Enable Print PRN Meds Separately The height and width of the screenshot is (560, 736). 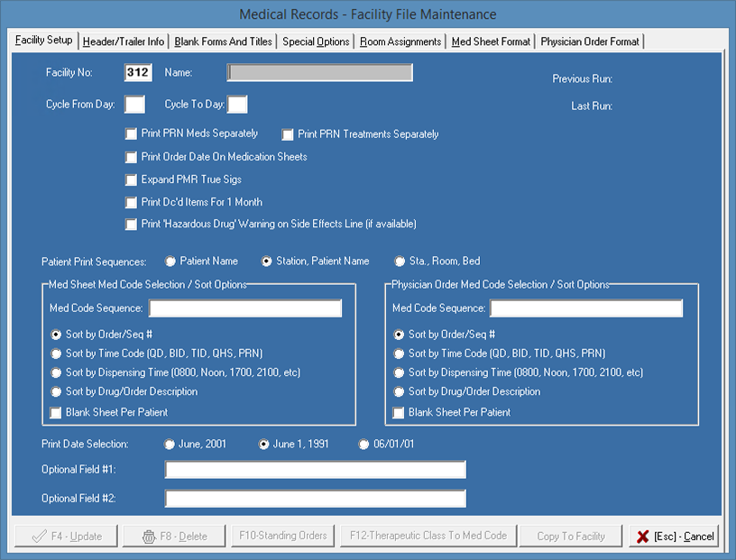(132, 134)
